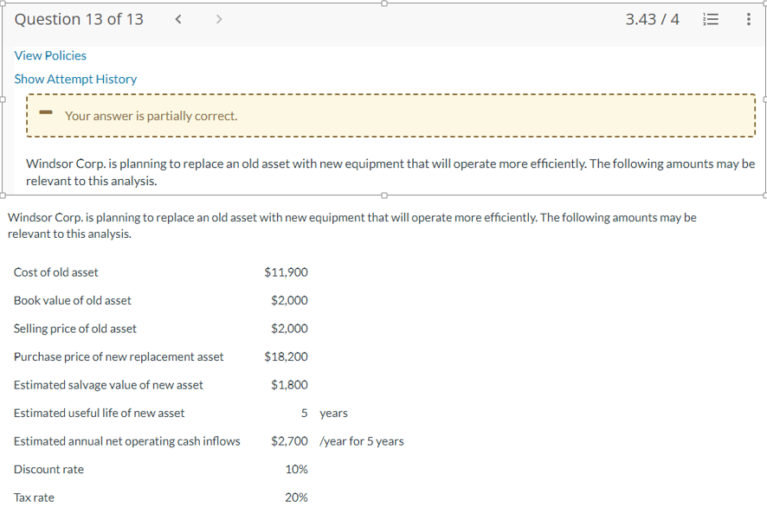Select Estimated salvage value of new asset label
767x532 pixels.
(108, 385)
